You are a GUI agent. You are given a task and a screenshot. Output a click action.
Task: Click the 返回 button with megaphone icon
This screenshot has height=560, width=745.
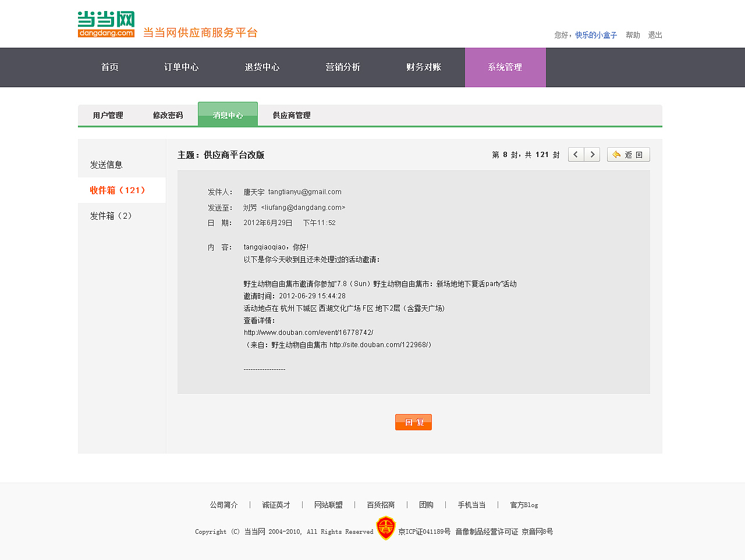tap(628, 154)
